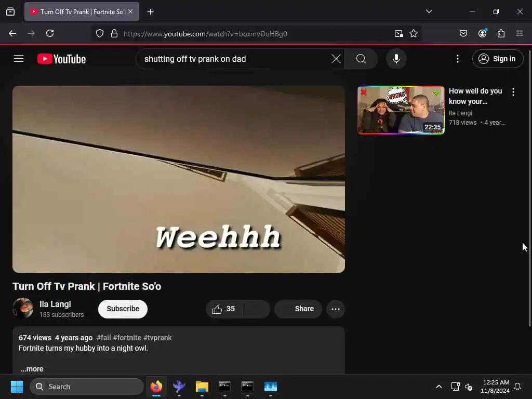Open Pocket save button

click(x=463, y=33)
